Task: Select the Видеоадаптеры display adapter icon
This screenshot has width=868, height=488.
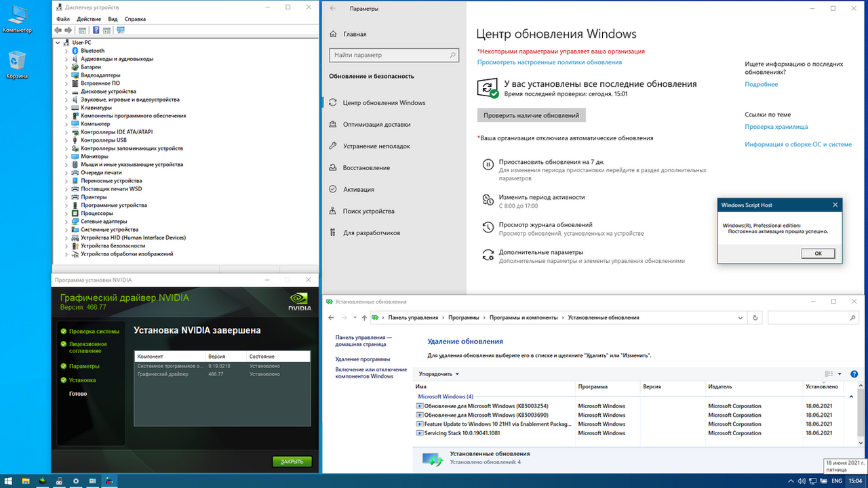Action: (x=75, y=75)
